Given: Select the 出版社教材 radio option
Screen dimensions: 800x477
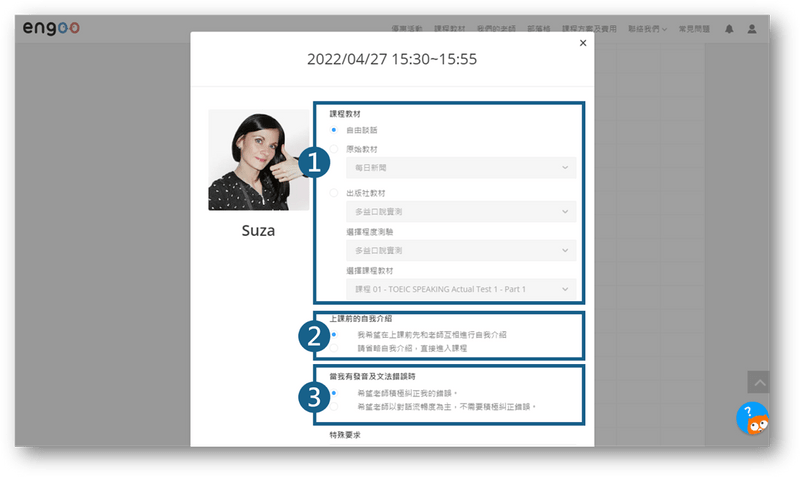Looking at the screenshot, I should pos(334,192).
